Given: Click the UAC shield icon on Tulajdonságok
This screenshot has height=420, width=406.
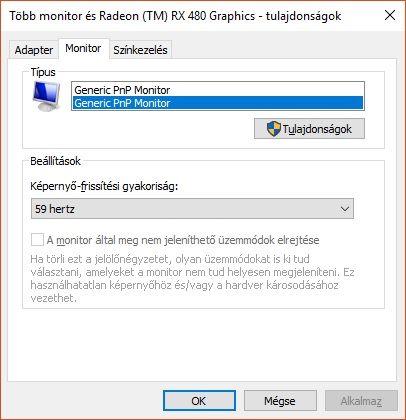Looking at the screenshot, I should [x=274, y=129].
